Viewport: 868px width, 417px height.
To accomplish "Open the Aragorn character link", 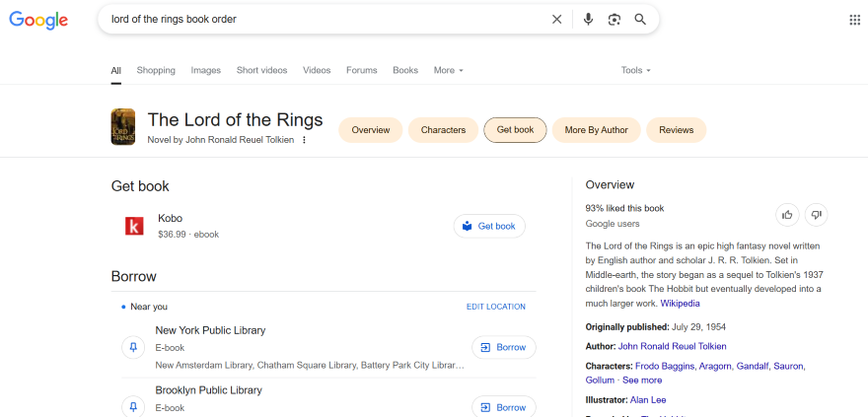I will 716,366.
